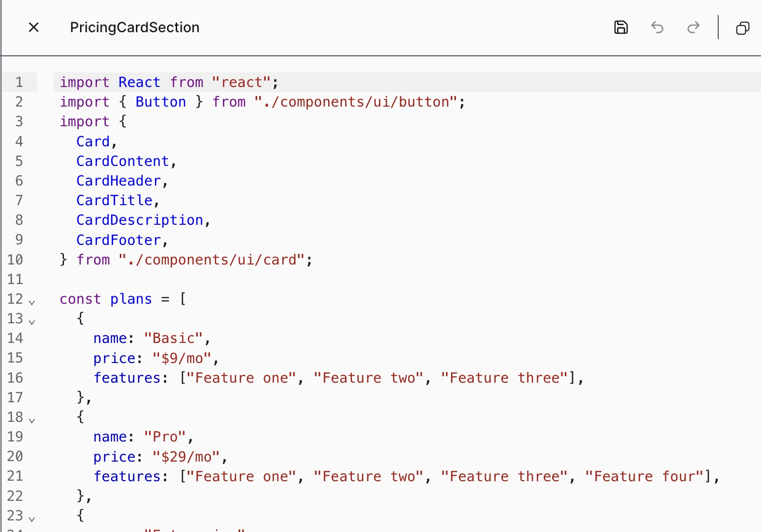Click line number 16 in the gutter
761x532 pixels.
click(15, 378)
